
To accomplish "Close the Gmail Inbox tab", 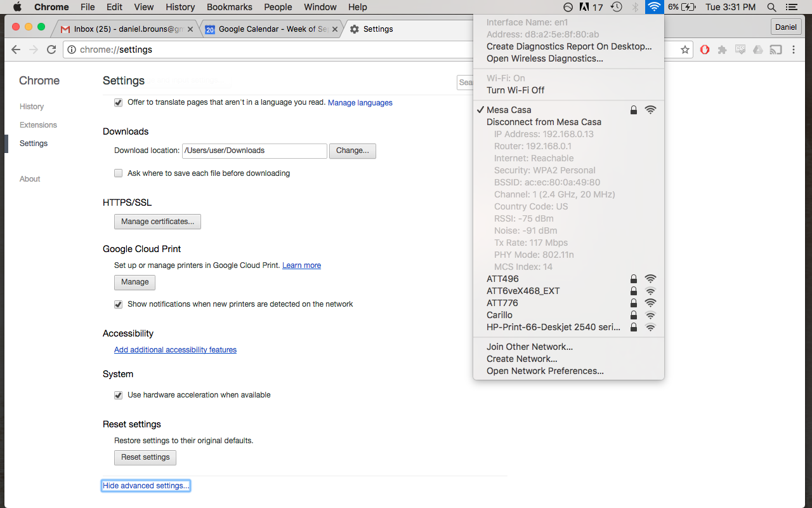I will point(190,29).
